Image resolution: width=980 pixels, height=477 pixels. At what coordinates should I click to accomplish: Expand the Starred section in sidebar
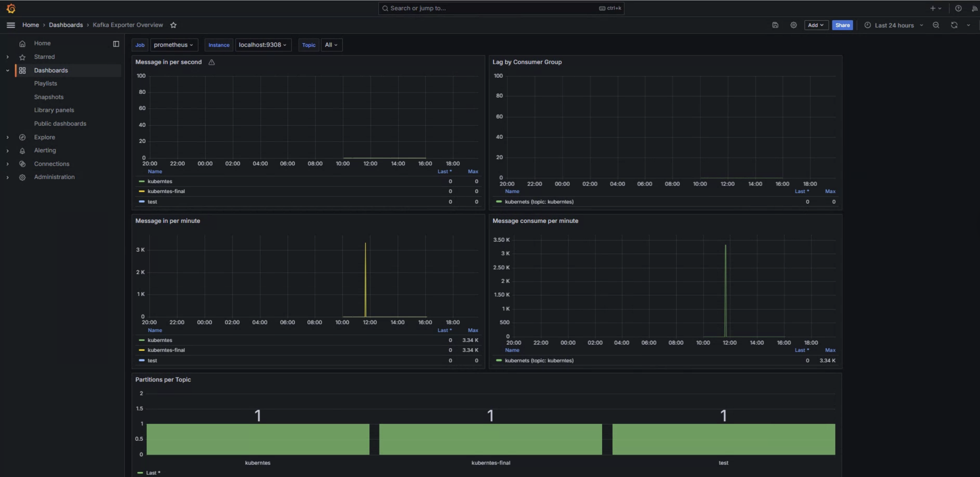coord(8,57)
